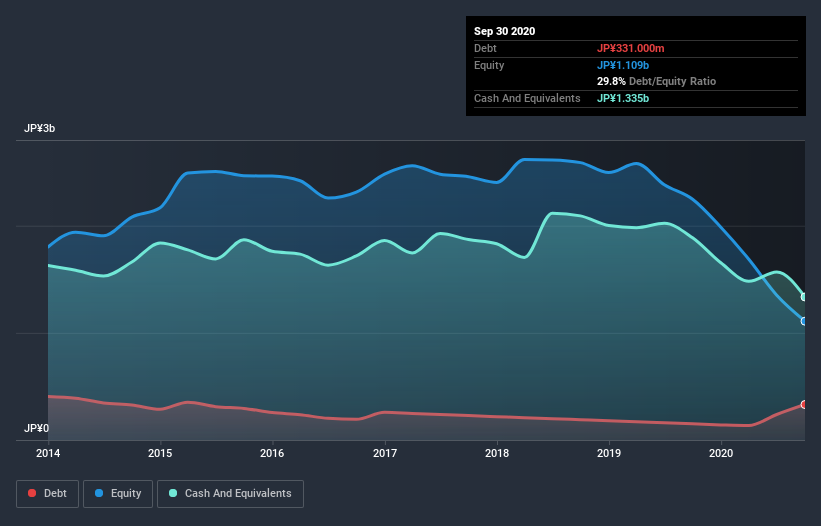Click the tooltip Debt row label
821x526 pixels.
485,49
